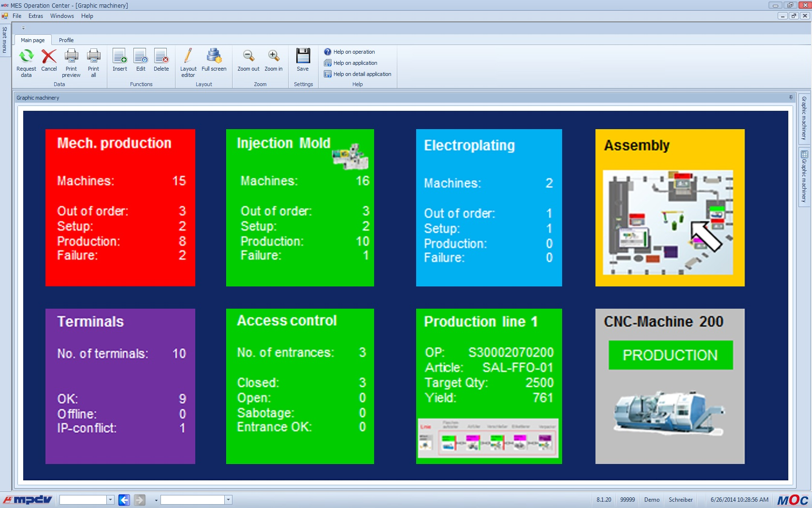812x508 pixels.
Task: Open the first status bar combo box dropdown
Action: coord(110,500)
